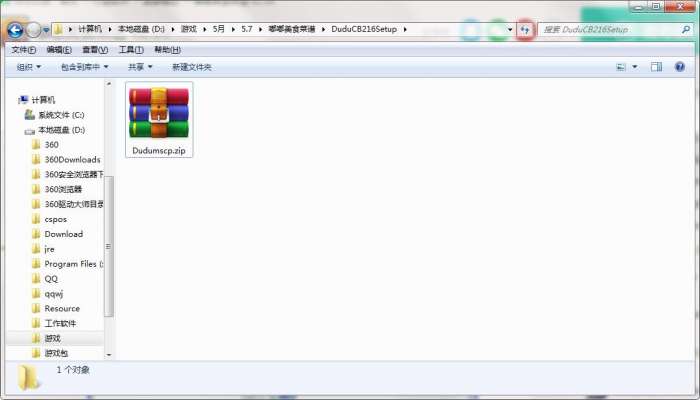Click the 1 个对象 status text
This screenshot has width=700, height=400.
tap(73, 370)
